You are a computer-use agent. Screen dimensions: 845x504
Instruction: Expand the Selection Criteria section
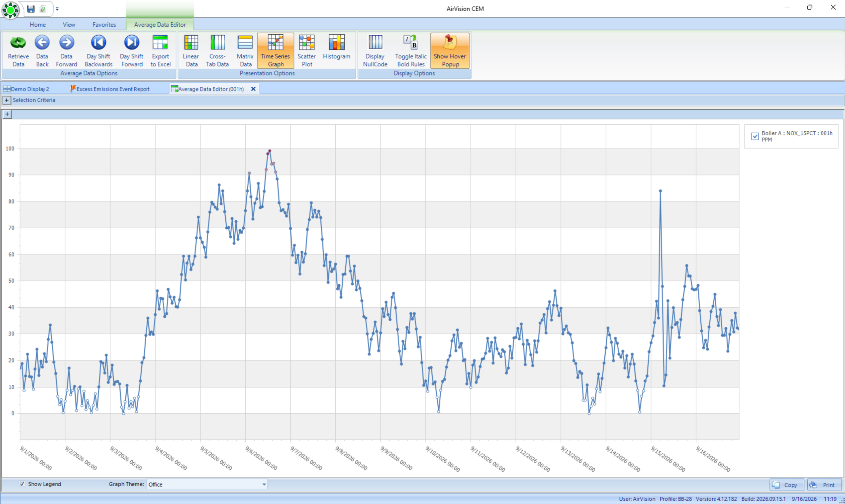pyautogui.click(x=7, y=100)
